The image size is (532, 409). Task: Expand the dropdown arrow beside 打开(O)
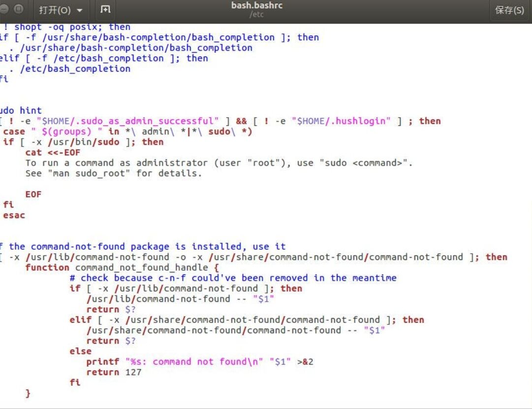pos(80,10)
